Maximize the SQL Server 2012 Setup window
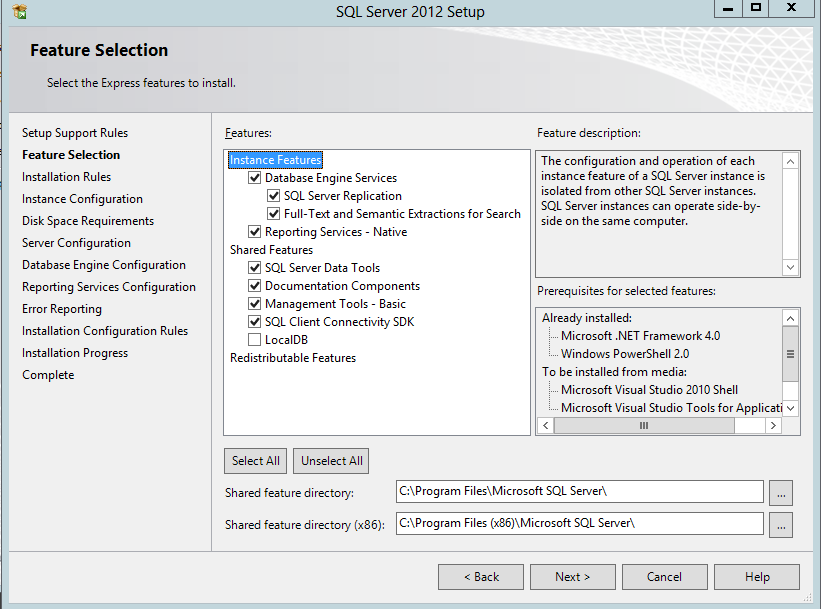Screen dimensions: 821x609 point(756,8)
